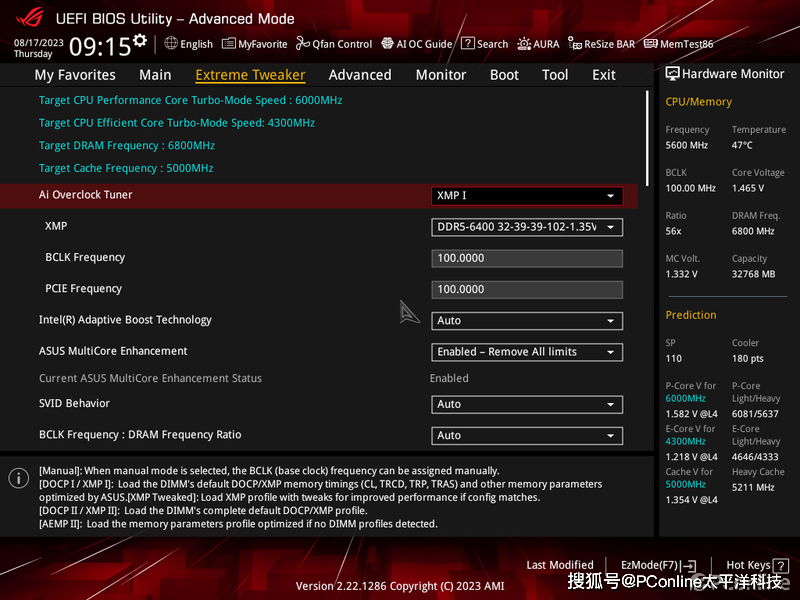Open the AI OC Guide
800x600 pixels.
[417, 44]
